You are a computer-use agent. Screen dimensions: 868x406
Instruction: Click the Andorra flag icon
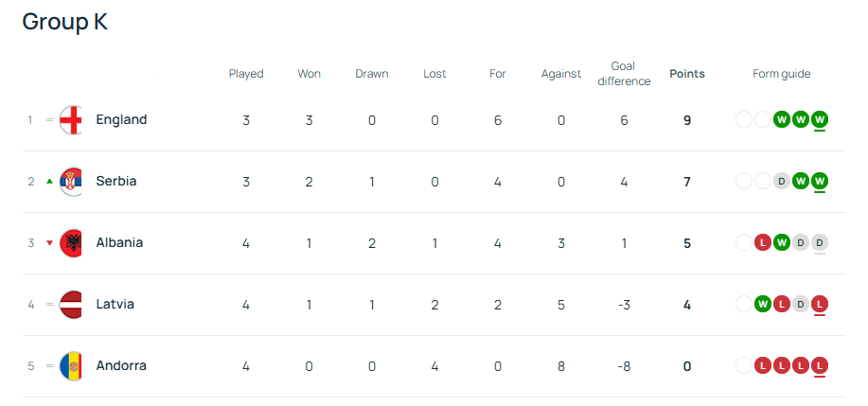pyautogui.click(x=71, y=366)
